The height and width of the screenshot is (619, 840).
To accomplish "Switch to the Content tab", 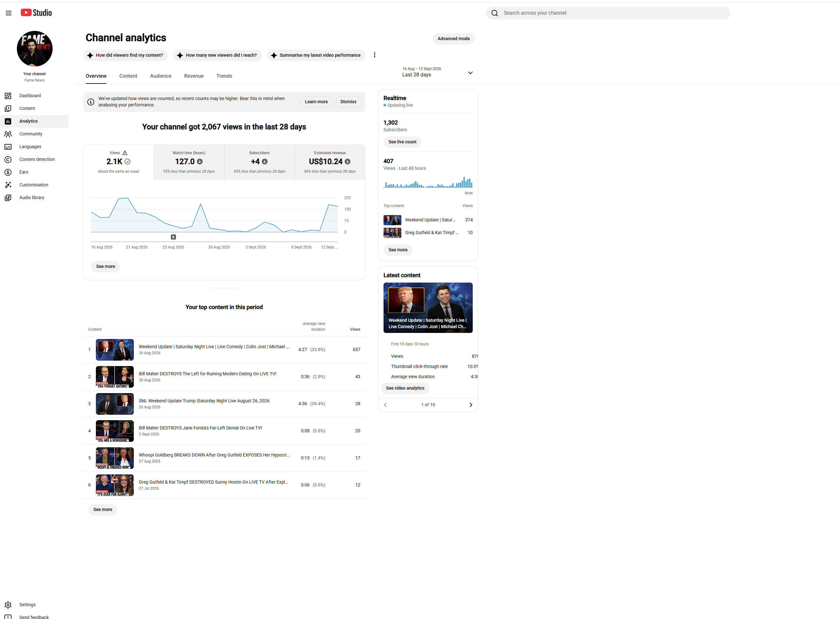I will click(128, 76).
